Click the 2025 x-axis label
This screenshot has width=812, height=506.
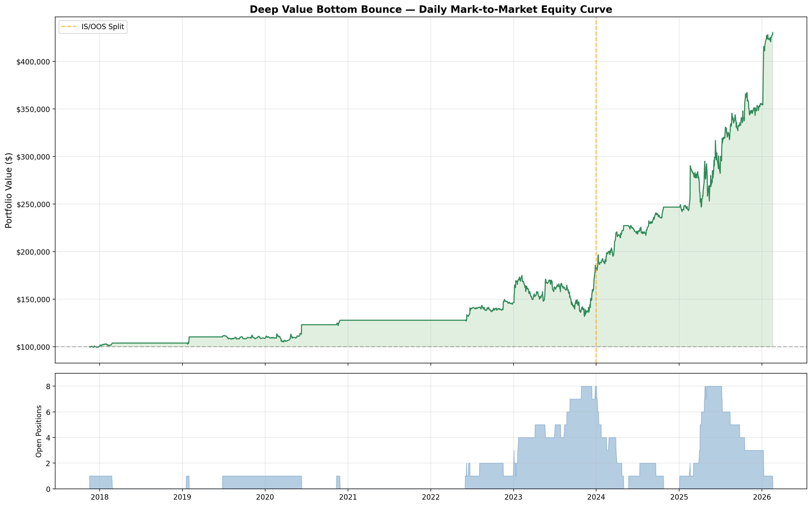point(679,497)
